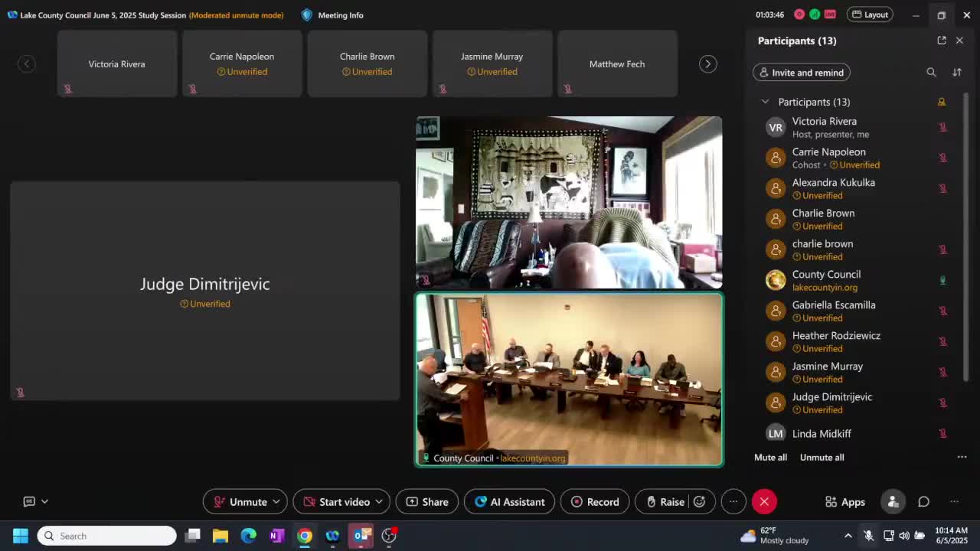Toggle Jasmine Murray's mute microphone icon
Viewport: 980px width, 551px height.
click(942, 372)
